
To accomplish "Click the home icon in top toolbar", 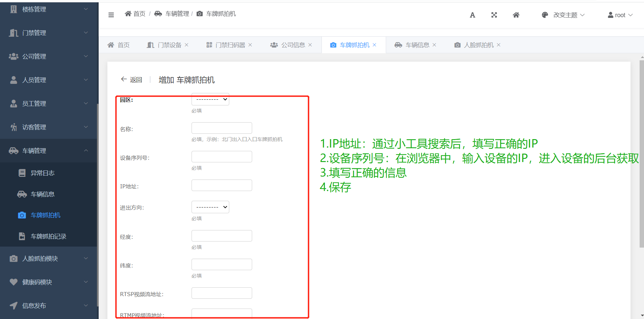I will point(516,15).
